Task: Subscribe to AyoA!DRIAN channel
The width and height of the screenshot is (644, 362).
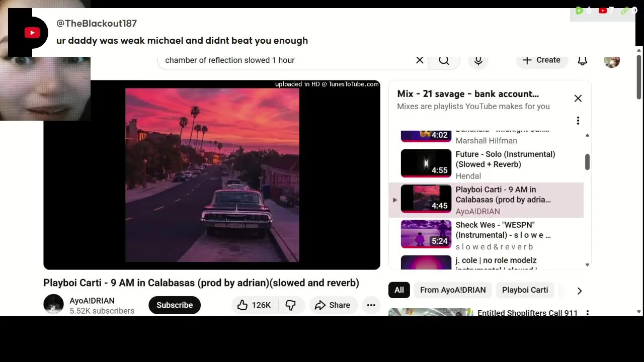Action: click(x=175, y=305)
